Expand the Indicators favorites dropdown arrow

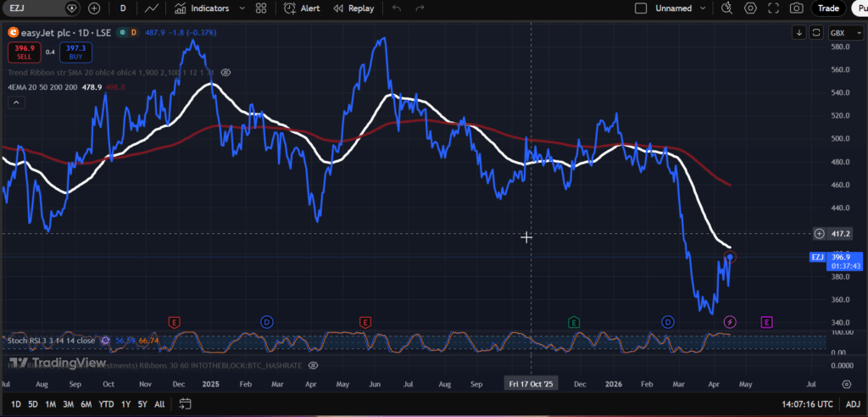point(242,8)
